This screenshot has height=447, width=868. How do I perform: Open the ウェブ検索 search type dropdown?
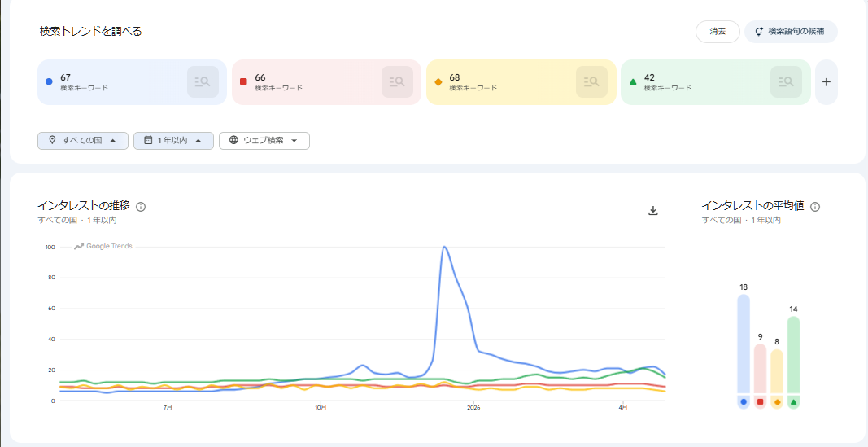(x=264, y=140)
